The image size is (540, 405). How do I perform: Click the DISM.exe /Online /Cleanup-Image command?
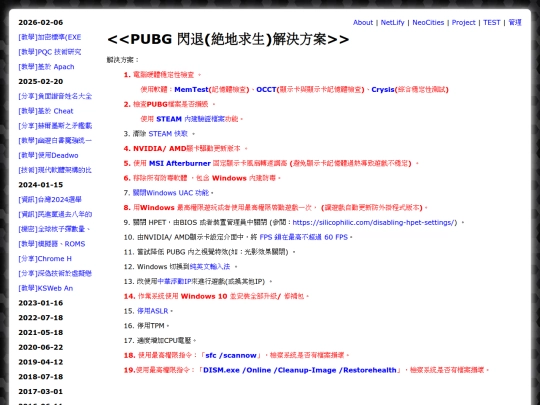pyautogui.click(x=300, y=370)
